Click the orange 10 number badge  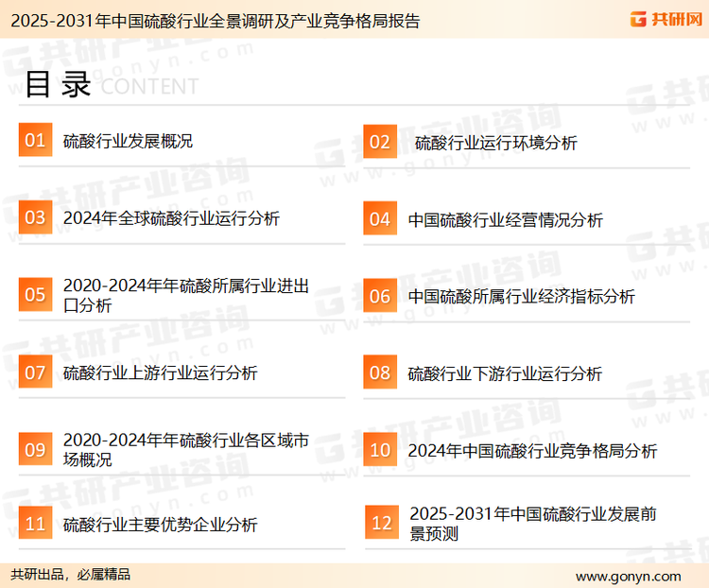point(380,450)
